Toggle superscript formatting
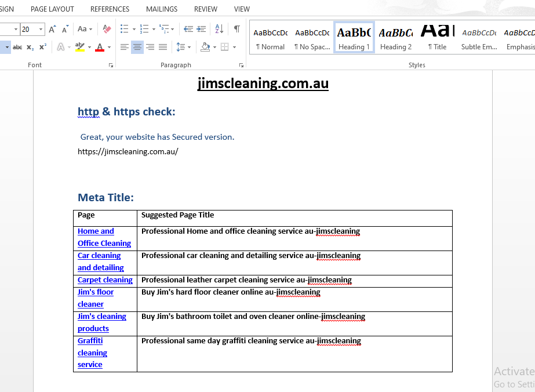 pos(43,47)
